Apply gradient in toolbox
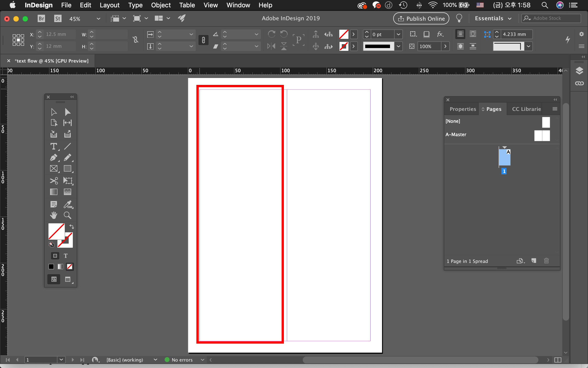 (x=60, y=267)
